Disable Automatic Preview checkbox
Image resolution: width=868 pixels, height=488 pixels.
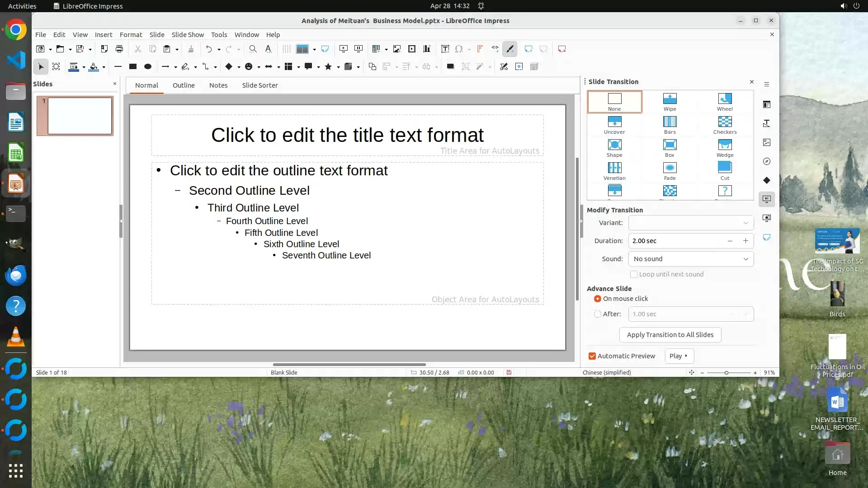click(x=592, y=356)
